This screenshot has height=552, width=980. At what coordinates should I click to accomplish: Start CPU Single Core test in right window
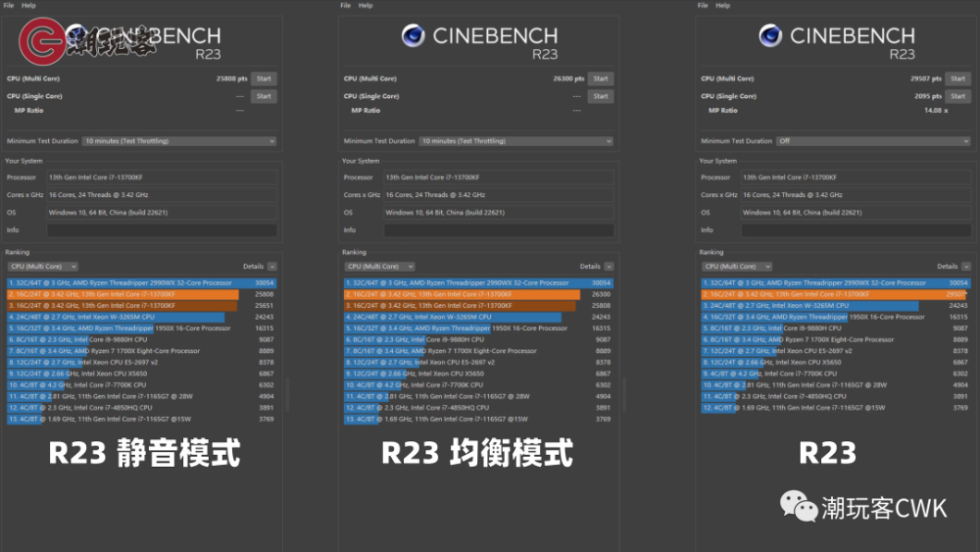click(958, 96)
